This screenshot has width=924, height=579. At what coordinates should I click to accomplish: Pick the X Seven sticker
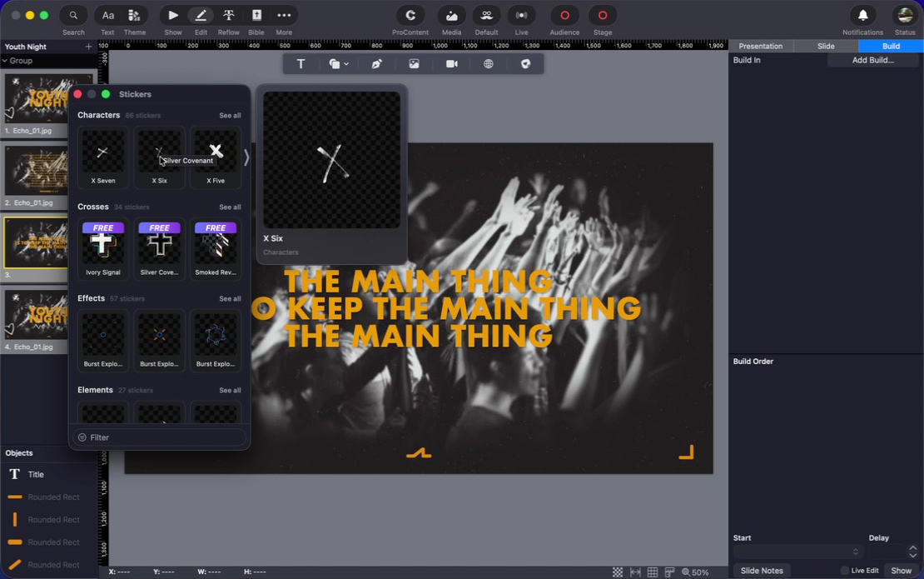103,157
